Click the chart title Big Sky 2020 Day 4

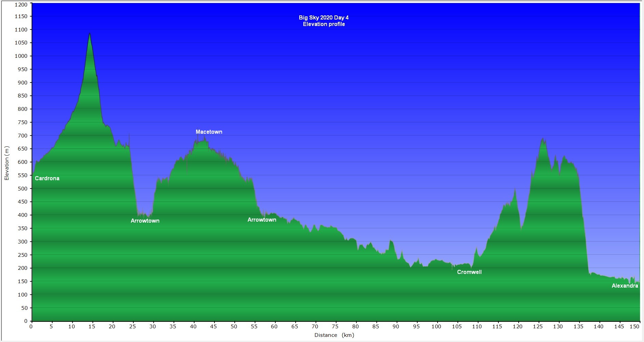point(324,17)
